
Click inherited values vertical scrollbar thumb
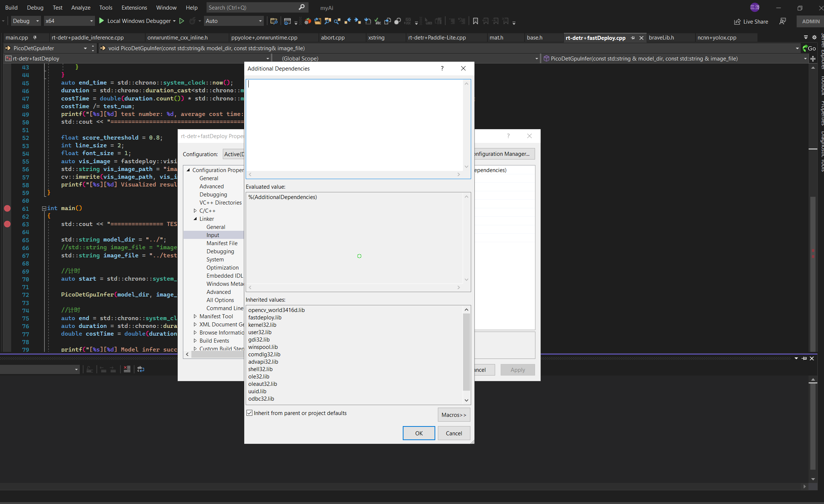click(x=466, y=352)
